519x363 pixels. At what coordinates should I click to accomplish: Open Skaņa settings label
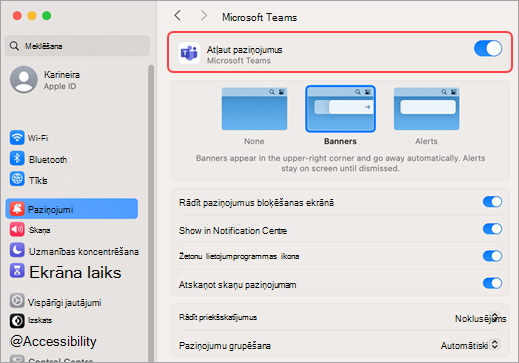(39, 230)
